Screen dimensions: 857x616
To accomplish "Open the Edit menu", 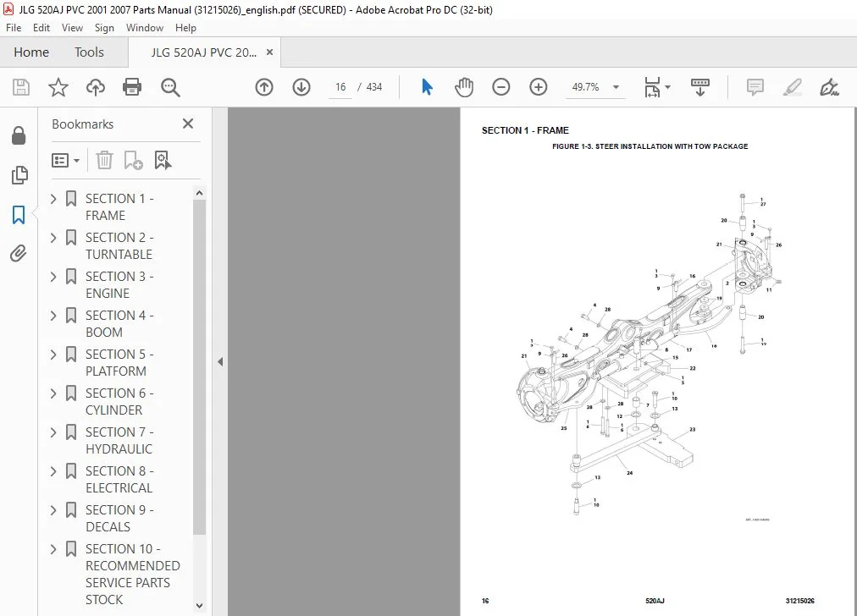I will coord(41,28).
